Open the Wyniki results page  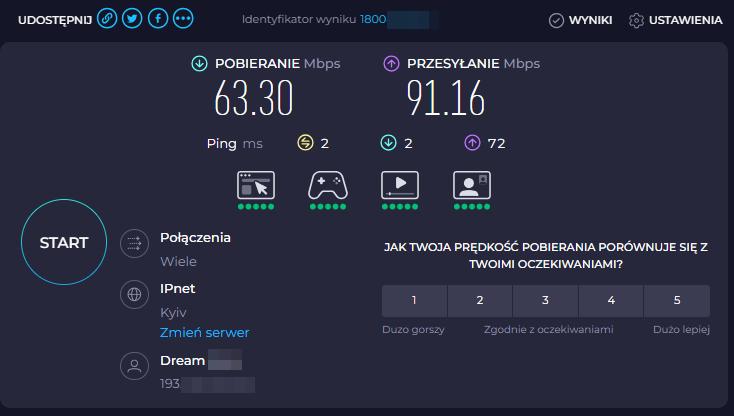click(x=581, y=20)
